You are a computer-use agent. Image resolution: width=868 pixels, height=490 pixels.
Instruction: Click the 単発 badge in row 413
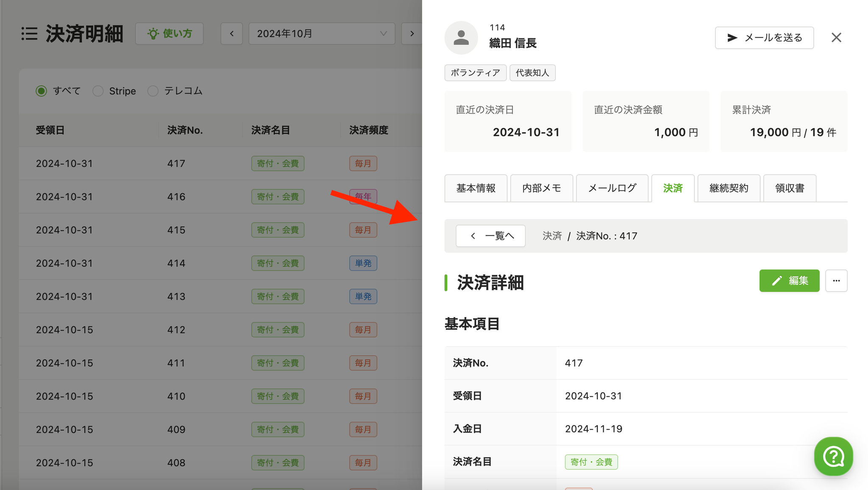tap(363, 297)
